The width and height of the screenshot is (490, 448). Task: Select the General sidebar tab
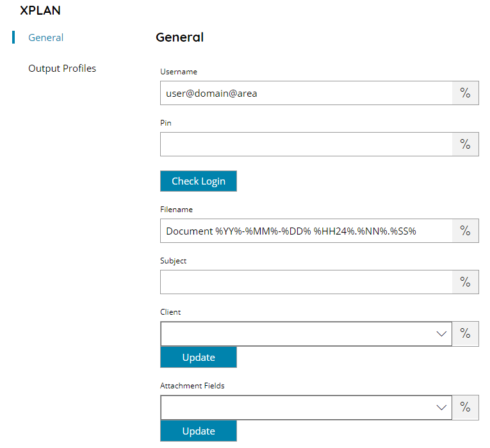(45, 38)
